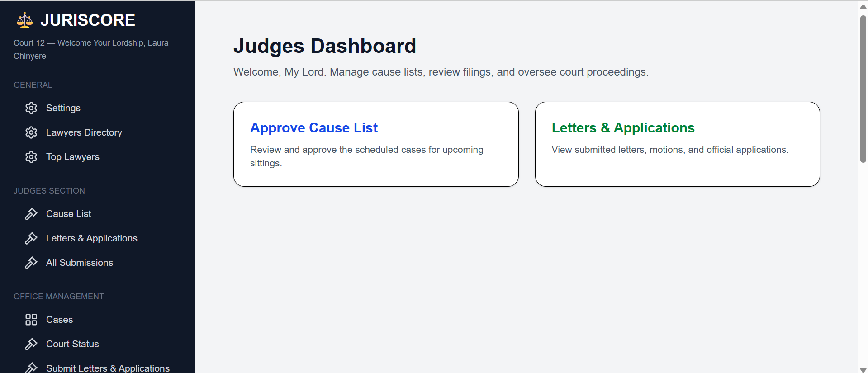This screenshot has height=373, width=868.
Task: Click the gear icon beside Top Lawyers
Action: tap(31, 157)
